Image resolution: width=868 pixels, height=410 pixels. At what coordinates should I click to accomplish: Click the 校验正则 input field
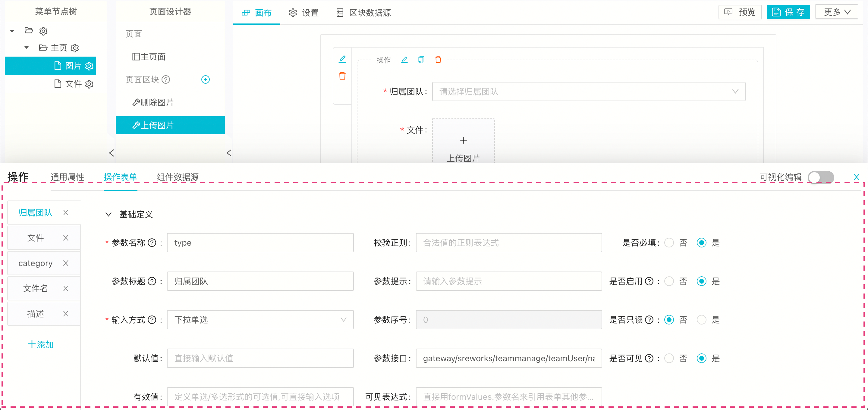(508, 243)
